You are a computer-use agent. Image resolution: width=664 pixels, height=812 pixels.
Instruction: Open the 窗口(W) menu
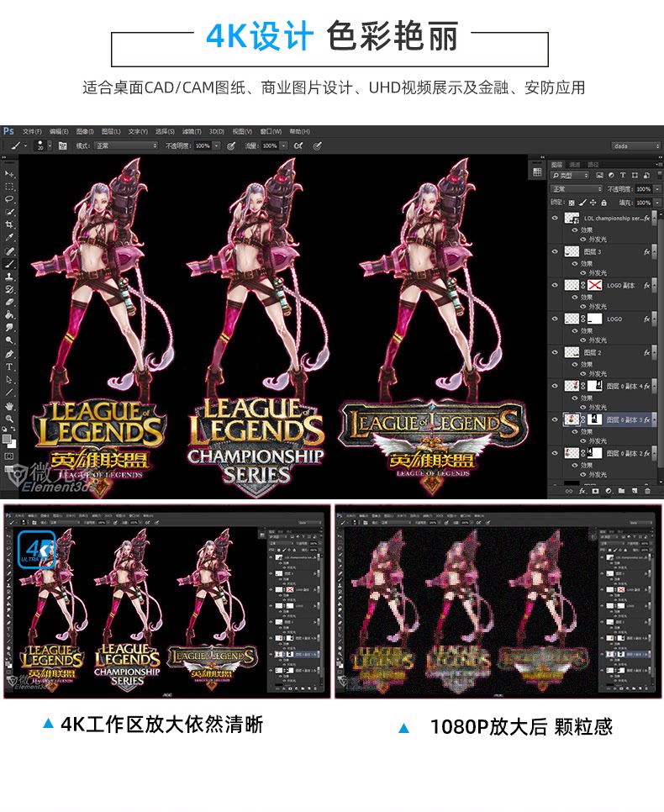coord(271,131)
